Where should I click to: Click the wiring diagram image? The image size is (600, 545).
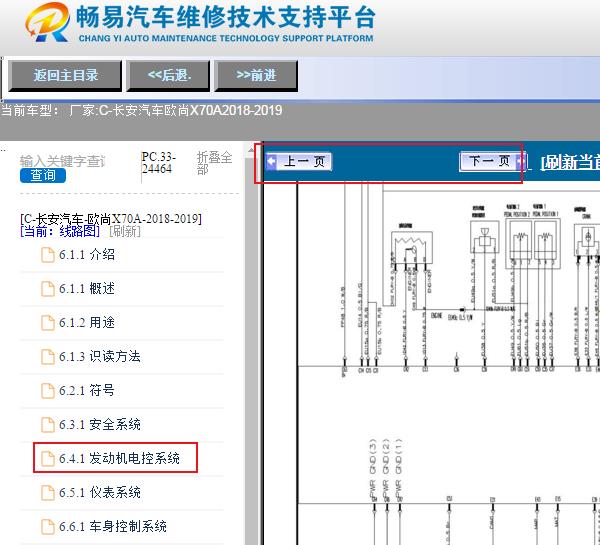448,364
